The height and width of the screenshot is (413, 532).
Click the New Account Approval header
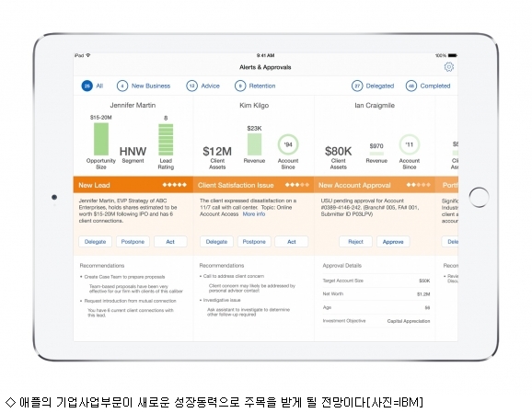pos(375,185)
